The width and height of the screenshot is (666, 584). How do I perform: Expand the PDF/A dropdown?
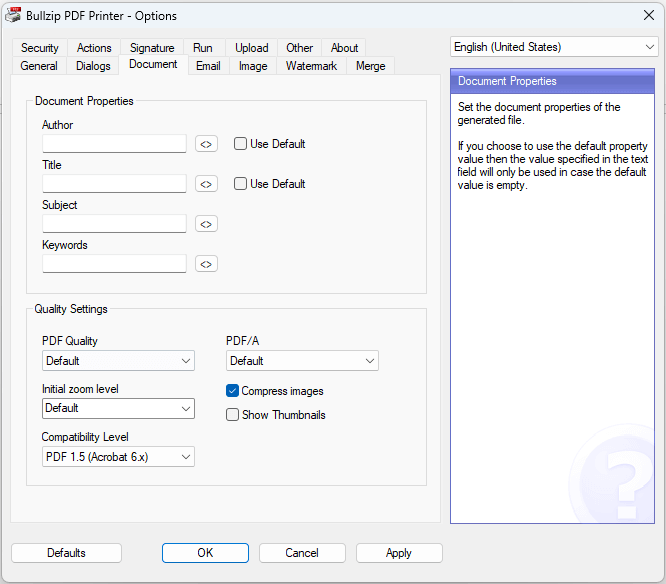[302, 361]
